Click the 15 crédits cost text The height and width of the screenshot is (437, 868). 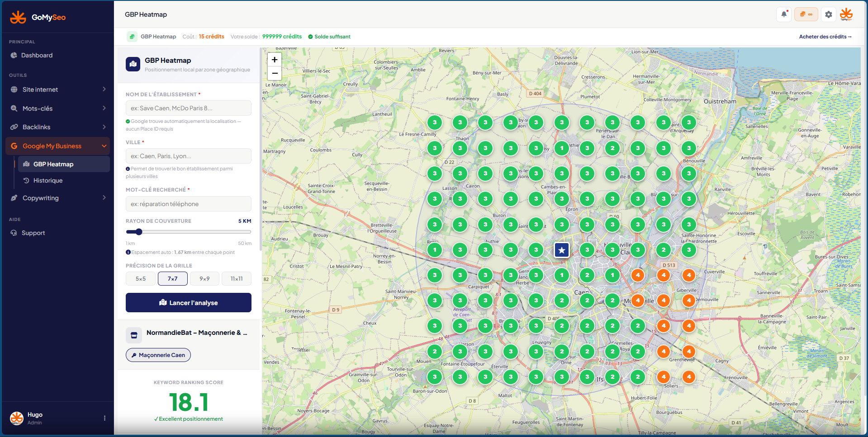(211, 37)
